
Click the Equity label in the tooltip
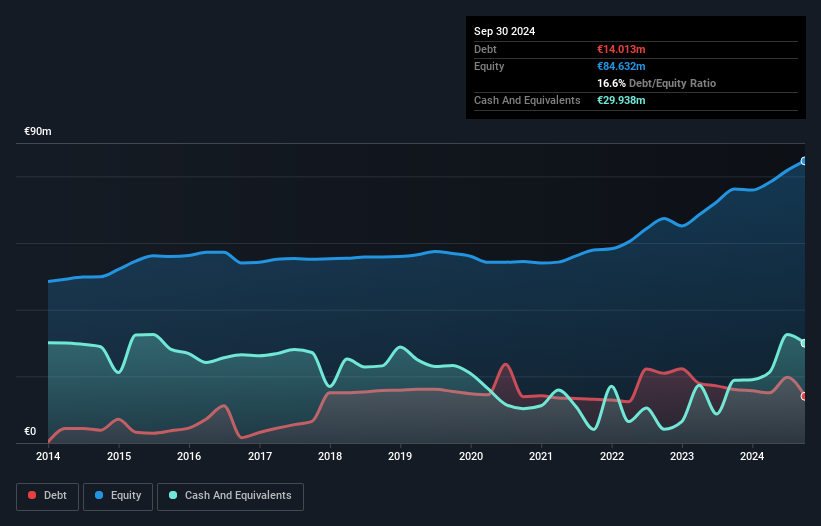pos(489,66)
